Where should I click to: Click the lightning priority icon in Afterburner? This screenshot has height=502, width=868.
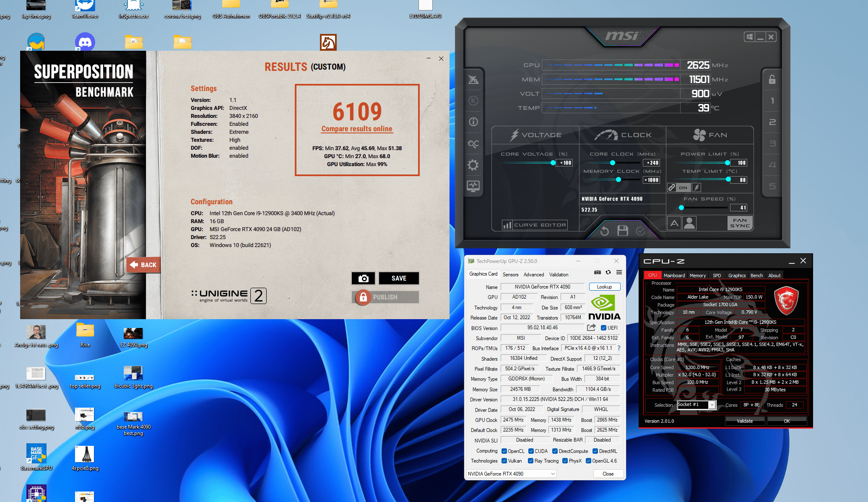[x=696, y=187]
